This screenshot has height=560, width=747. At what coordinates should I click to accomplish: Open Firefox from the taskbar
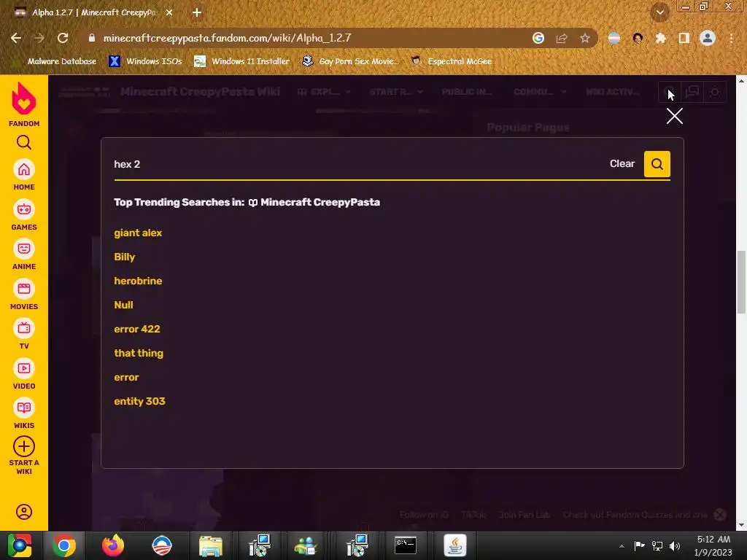click(x=113, y=545)
